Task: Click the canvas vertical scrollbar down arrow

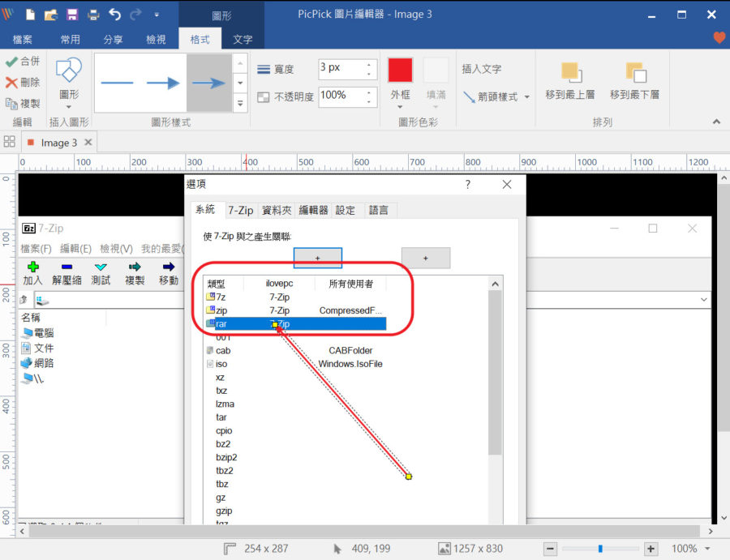Action: [x=724, y=518]
